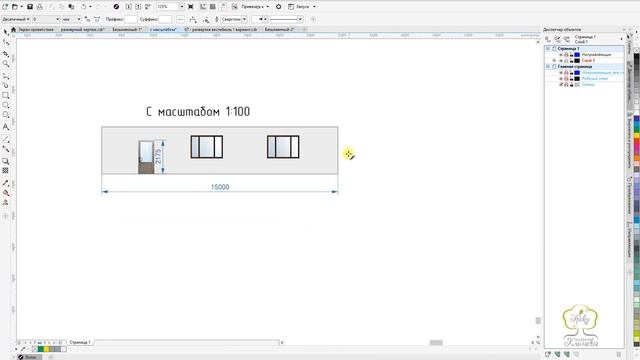Select the Drop Shadow tool
The image size is (640, 360).
click(x=6, y=161)
